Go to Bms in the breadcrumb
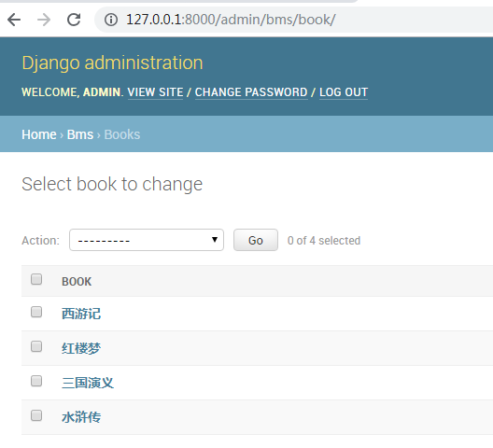Viewport: 493px width, 448px height. coord(80,134)
